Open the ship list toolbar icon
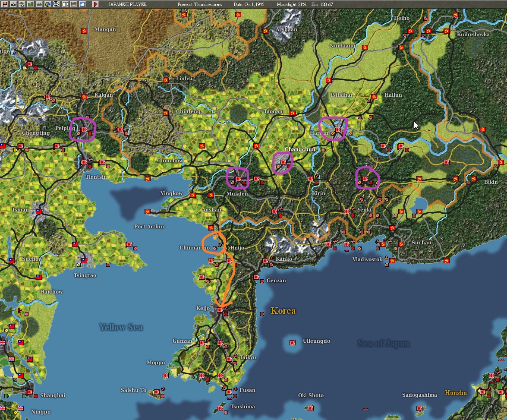The height and width of the screenshot is (420, 507). (x=13, y=4)
